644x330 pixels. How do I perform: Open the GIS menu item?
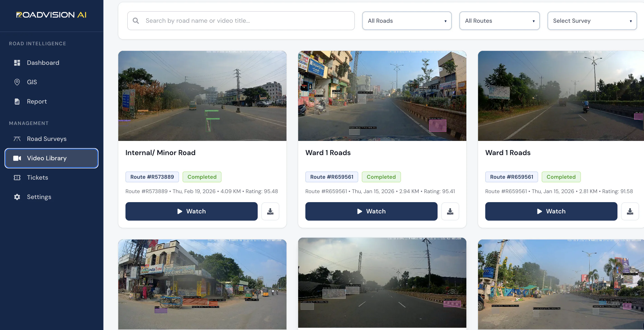pyautogui.click(x=51, y=82)
